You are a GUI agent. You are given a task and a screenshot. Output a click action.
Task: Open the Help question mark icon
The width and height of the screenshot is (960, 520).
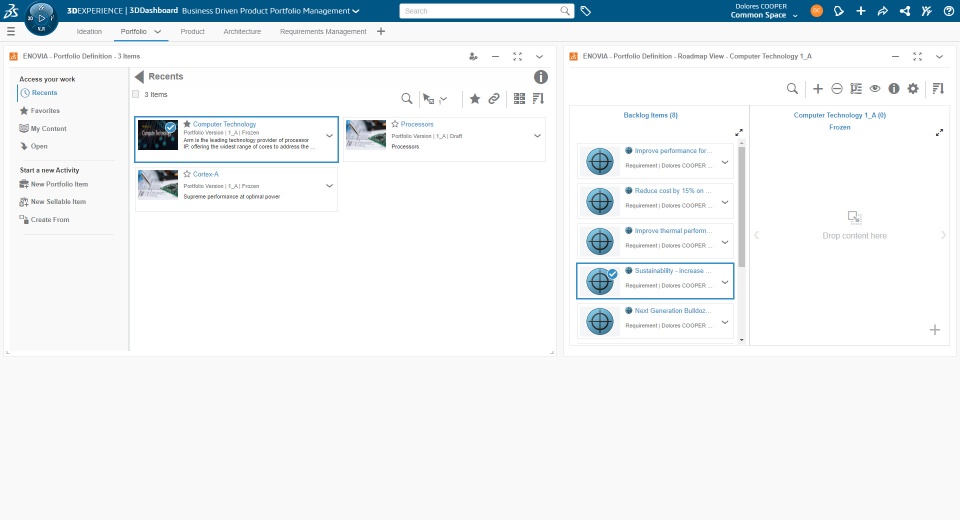[948, 11]
